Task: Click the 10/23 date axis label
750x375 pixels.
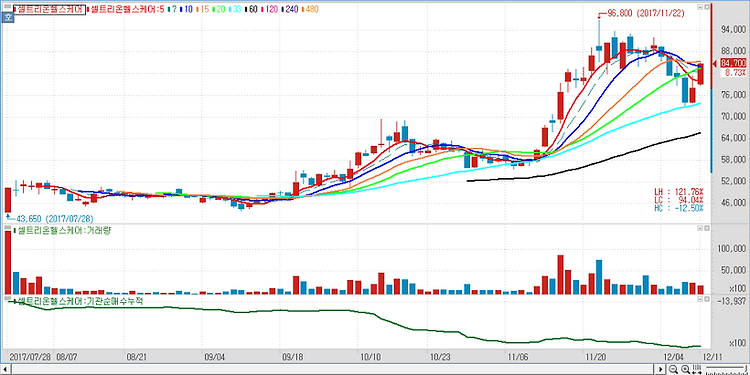Action: (442, 357)
